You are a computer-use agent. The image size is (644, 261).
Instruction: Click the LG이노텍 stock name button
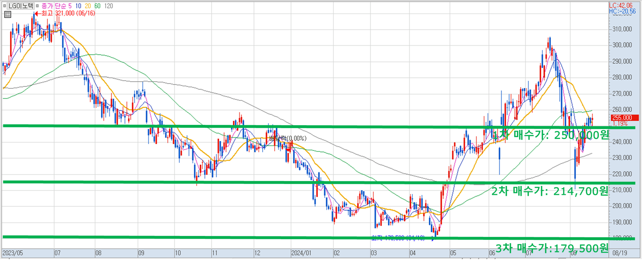point(21,6)
